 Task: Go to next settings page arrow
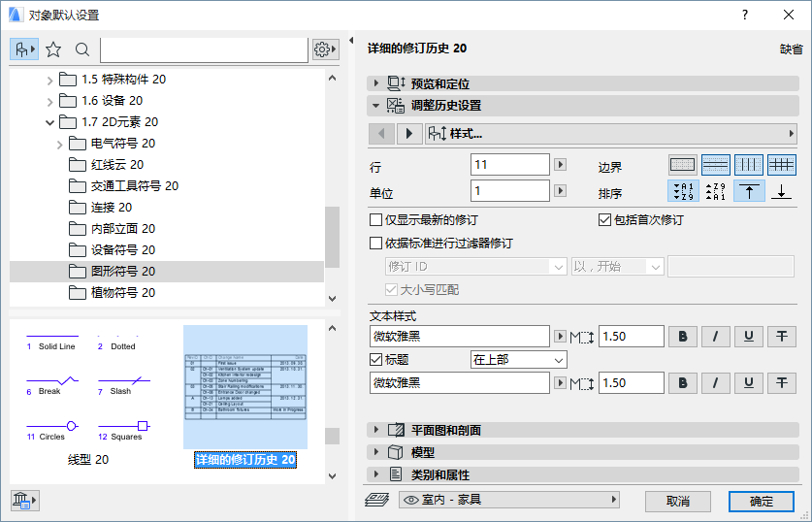click(x=409, y=134)
